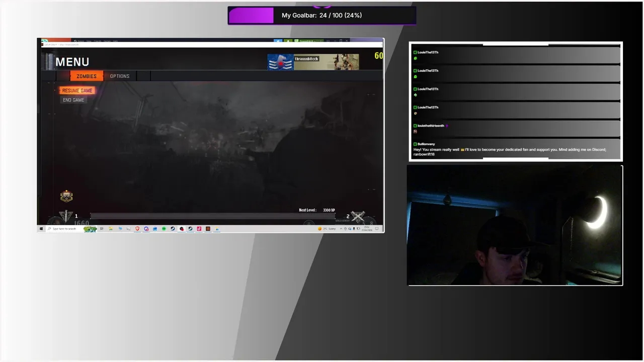Click the level 1 rank icon at XP bar start
The image size is (644, 362).
click(x=66, y=216)
